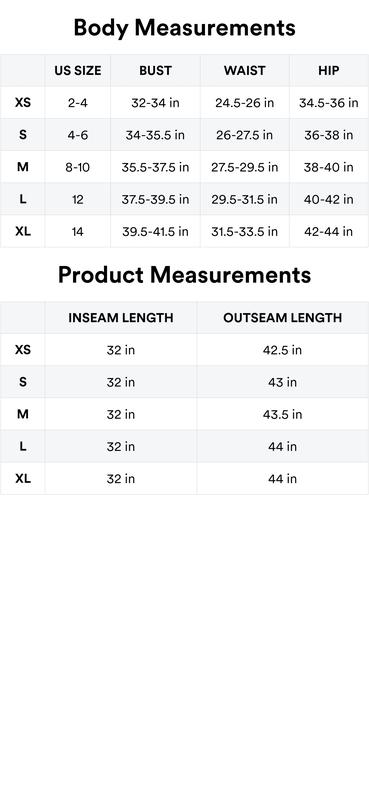
Task: Click the 8-10 US size cell
Action: pyautogui.click(x=78, y=167)
